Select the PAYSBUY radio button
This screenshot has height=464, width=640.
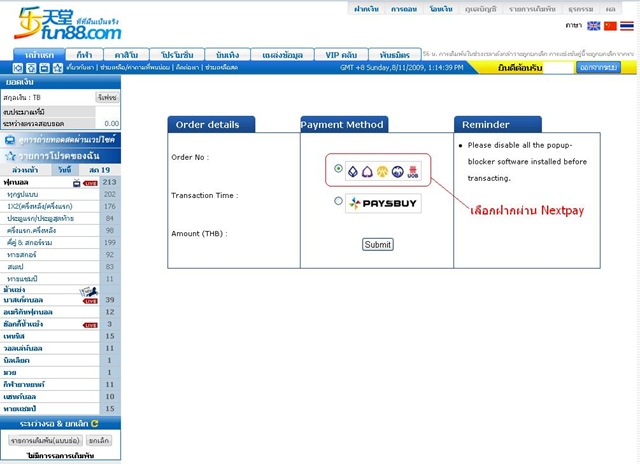point(338,201)
